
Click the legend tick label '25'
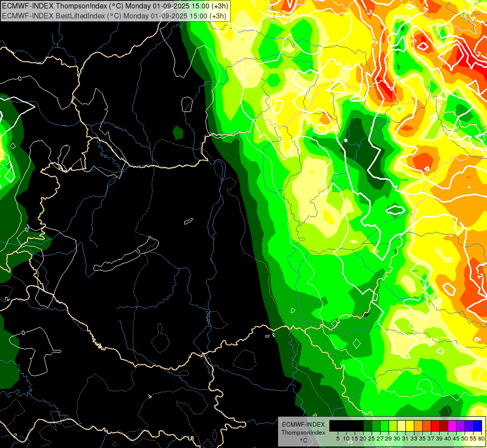372,439
